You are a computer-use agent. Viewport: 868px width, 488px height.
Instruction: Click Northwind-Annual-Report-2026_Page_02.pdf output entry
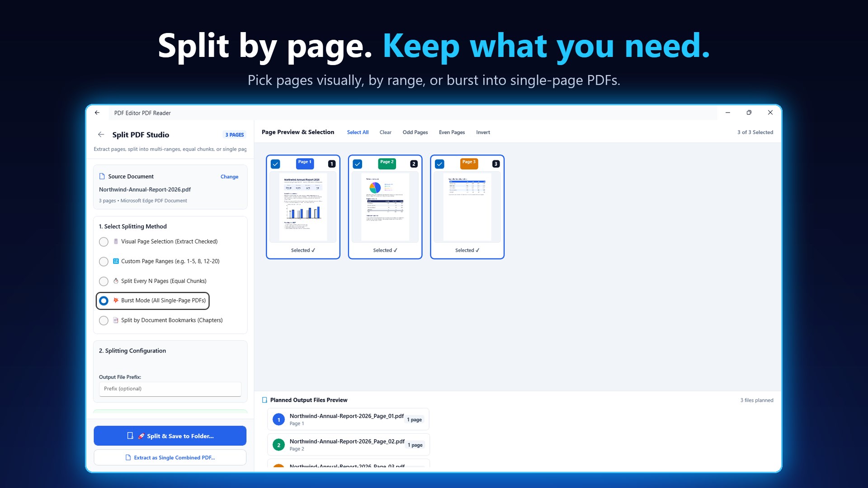coord(348,445)
